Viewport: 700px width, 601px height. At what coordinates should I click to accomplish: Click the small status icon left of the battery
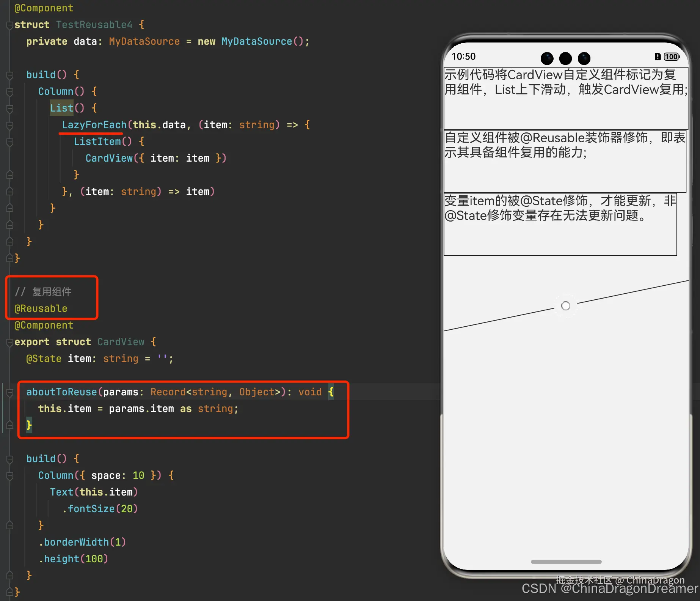[658, 57]
